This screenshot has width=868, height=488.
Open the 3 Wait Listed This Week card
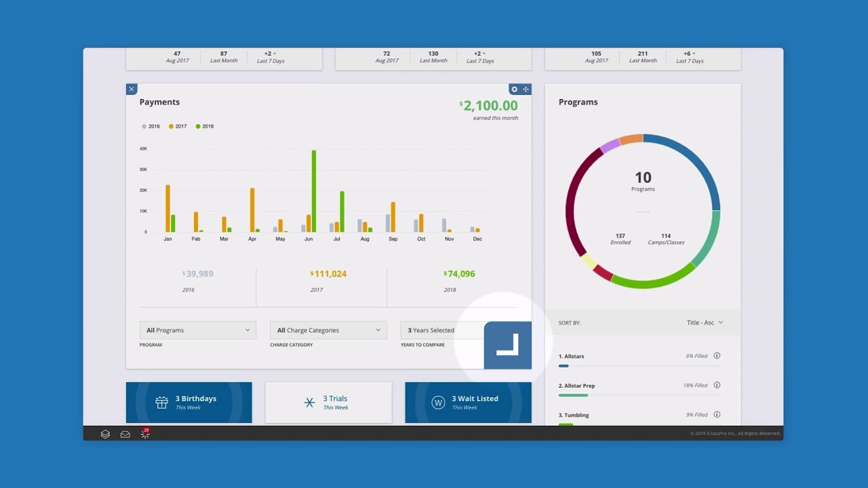click(469, 403)
